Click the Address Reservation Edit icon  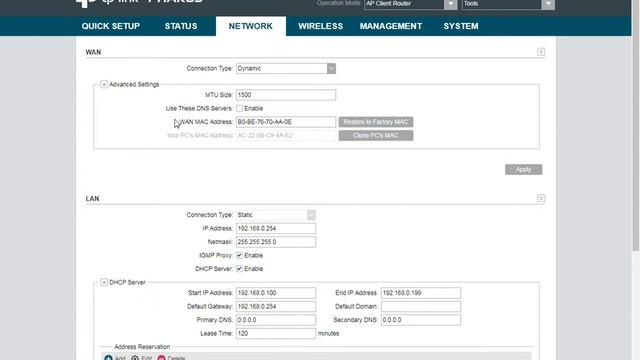pos(135,358)
